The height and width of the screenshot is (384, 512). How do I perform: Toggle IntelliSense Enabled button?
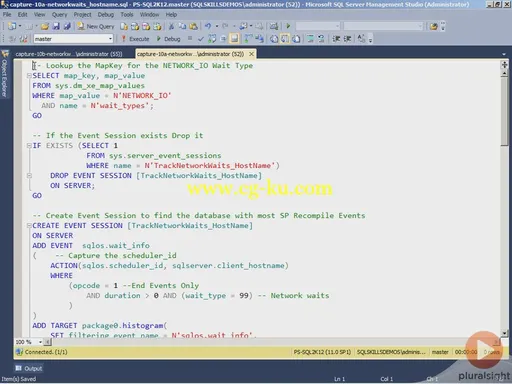(x=234, y=39)
